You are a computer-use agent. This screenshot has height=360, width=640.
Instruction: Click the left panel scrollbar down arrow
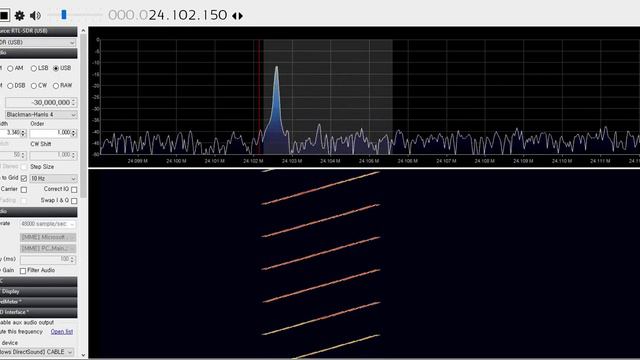83,355
